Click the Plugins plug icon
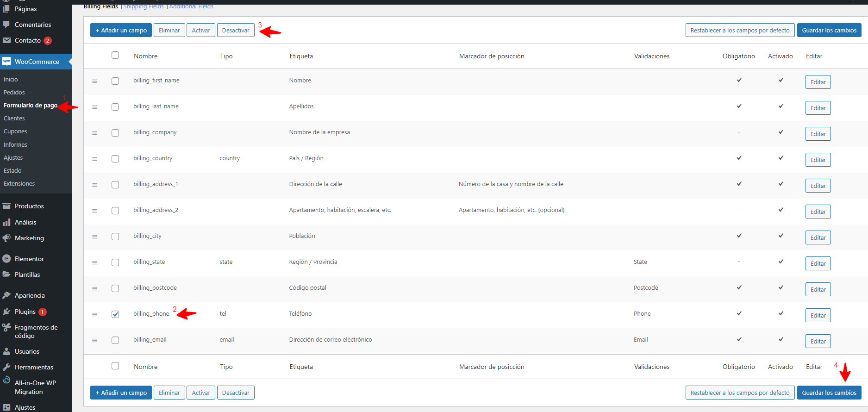The image size is (868, 412). (6, 312)
